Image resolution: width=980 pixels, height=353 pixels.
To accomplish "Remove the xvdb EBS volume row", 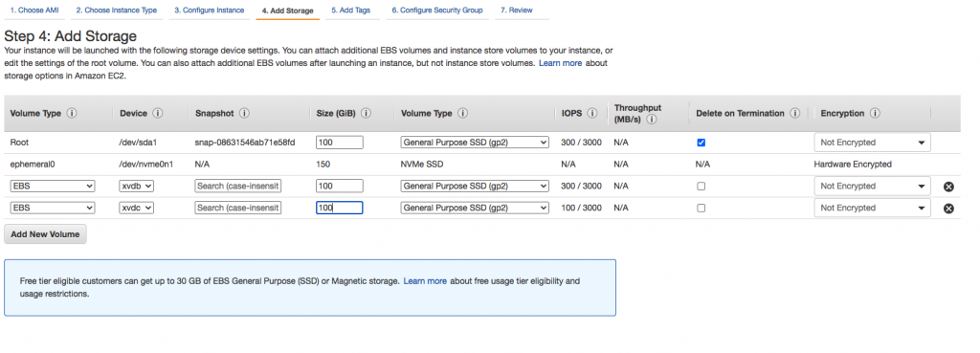I will tap(948, 187).
